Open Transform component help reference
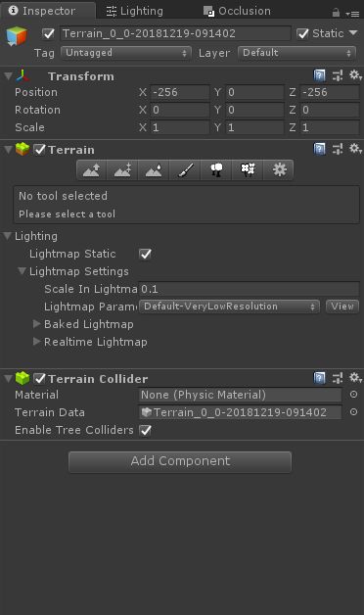The width and height of the screenshot is (364, 615). pos(319,75)
